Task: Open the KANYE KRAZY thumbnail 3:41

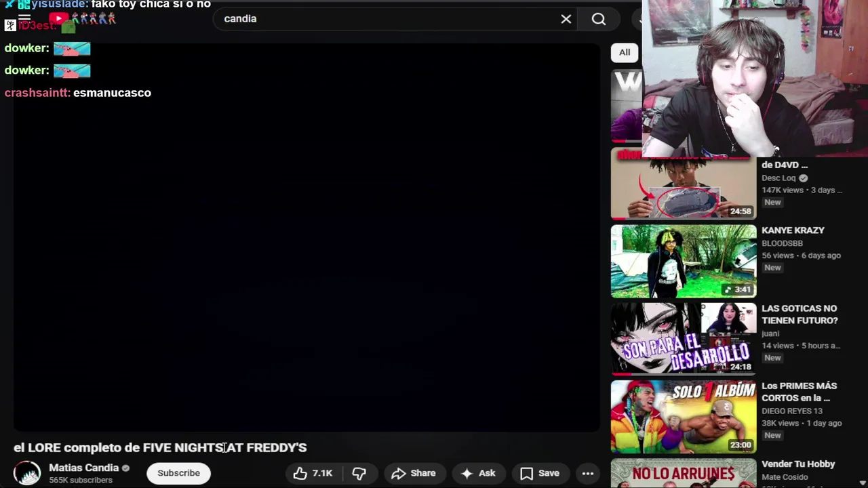Action: [x=684, y=262]
